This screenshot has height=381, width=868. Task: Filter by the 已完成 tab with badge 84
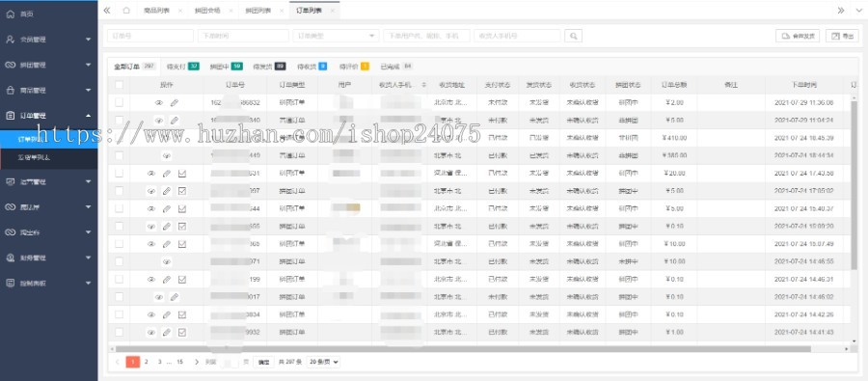[x=395, y=67]
